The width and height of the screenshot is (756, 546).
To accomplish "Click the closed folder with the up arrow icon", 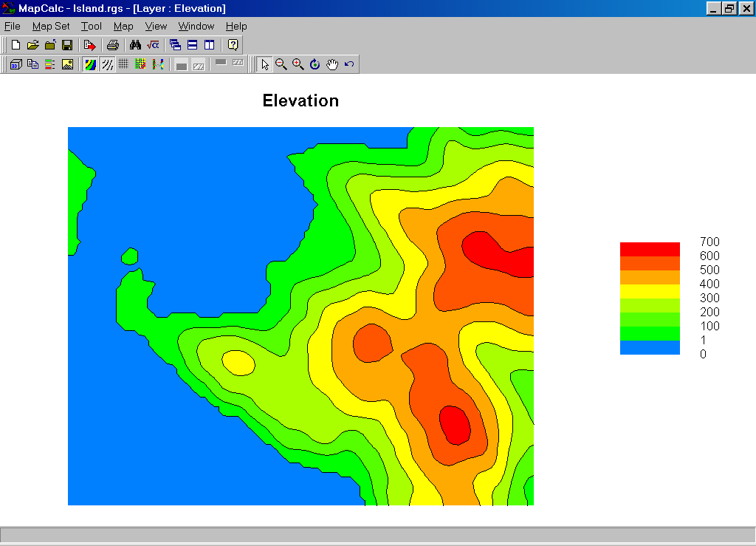I will (50, 45).
